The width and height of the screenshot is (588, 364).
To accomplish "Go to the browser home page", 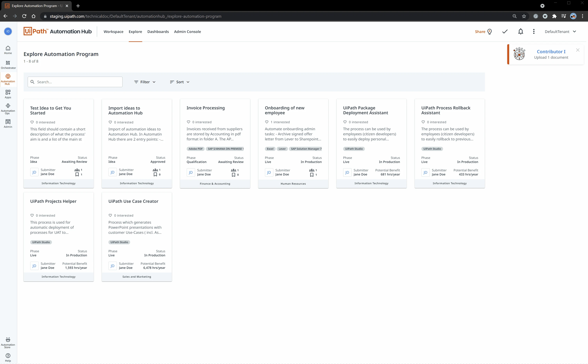I will 34,16.
